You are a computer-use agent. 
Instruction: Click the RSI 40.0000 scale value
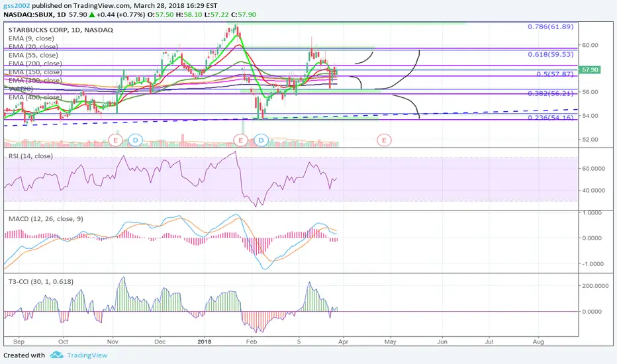[x=594, y=191]
